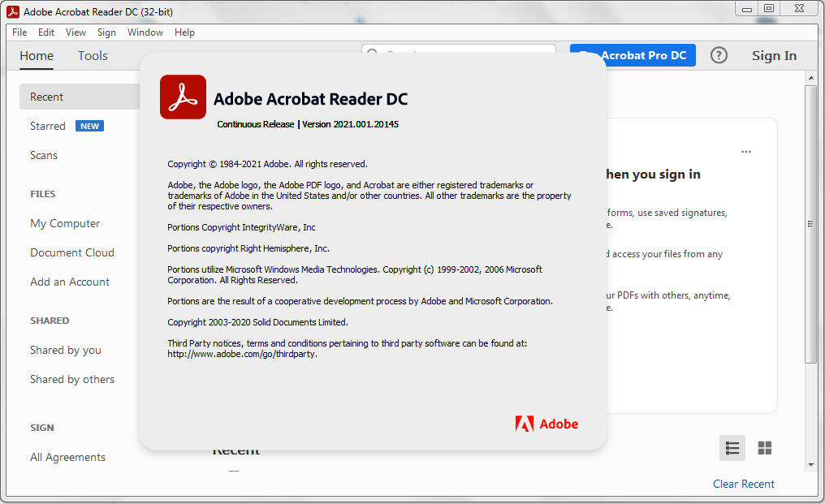
Task: Open Document Cloud in sidebar
Action: click(72, 252)
